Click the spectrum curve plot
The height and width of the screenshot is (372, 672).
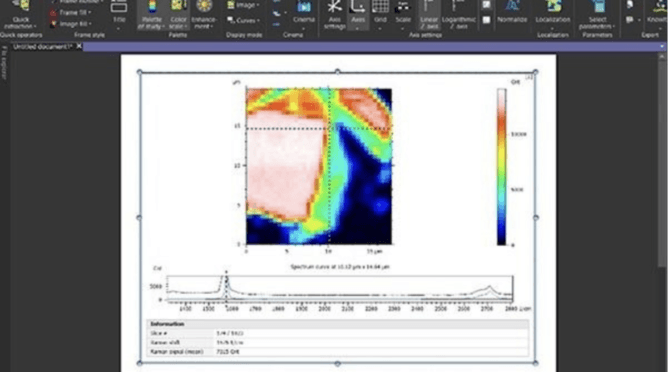(x=340, y=289)
